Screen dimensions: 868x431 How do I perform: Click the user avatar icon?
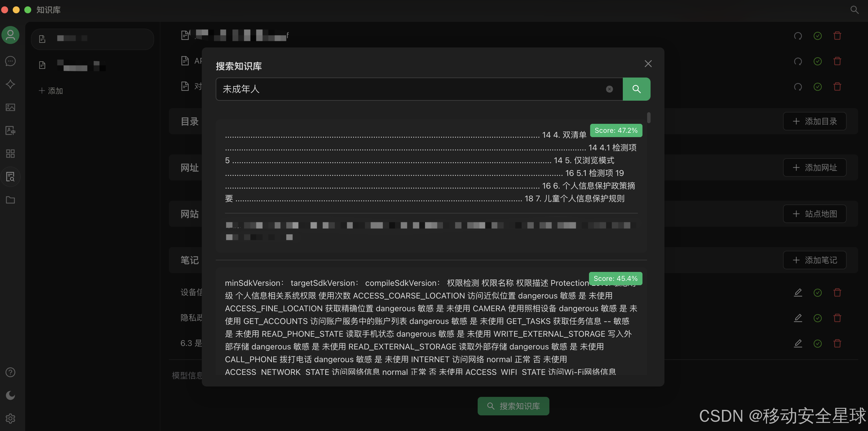(10, 35)
